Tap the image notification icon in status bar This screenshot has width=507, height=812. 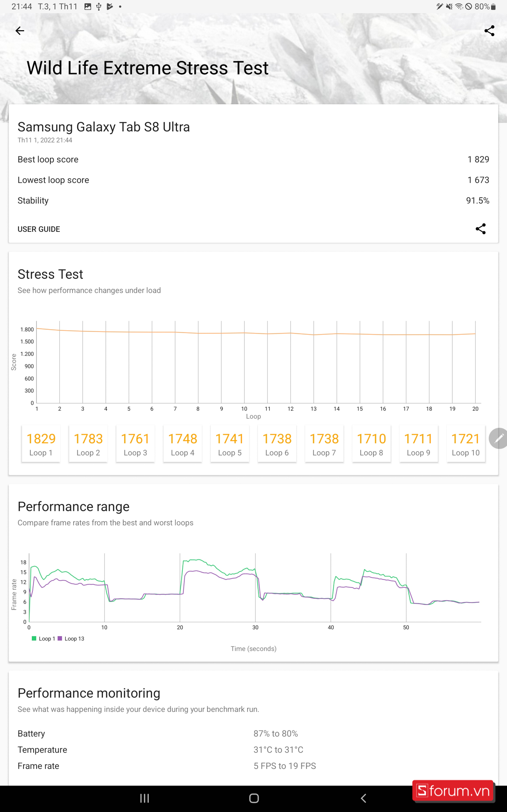point(88,7)
